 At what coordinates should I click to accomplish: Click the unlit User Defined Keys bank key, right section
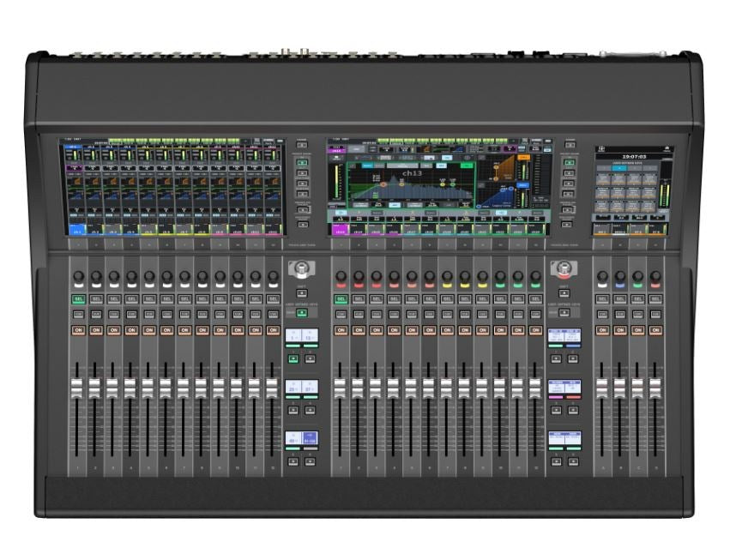(x=564, y=313)
